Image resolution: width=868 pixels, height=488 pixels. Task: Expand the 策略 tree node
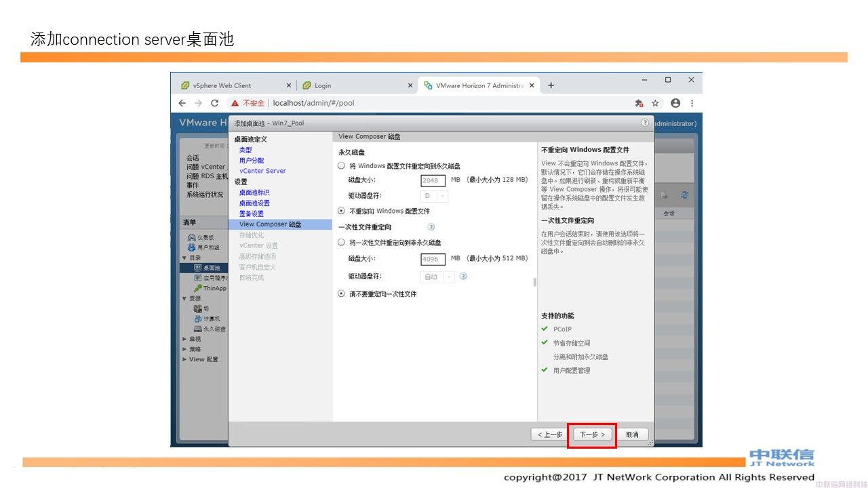184,349
